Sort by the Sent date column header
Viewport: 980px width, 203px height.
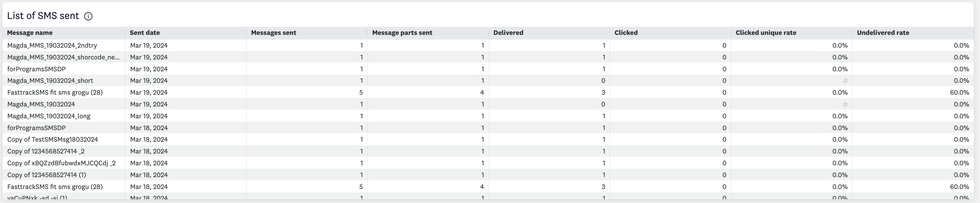[145, 33]
